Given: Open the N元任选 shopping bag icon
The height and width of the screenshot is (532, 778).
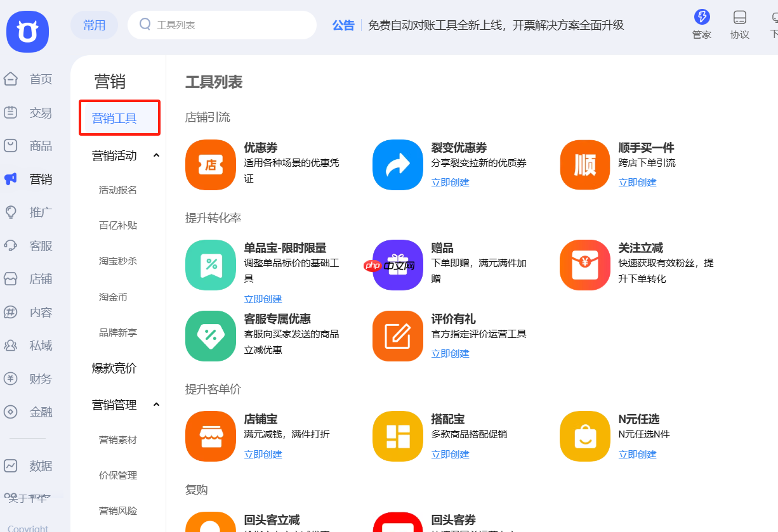Looking at the screenshot, I should coord(584,436).
